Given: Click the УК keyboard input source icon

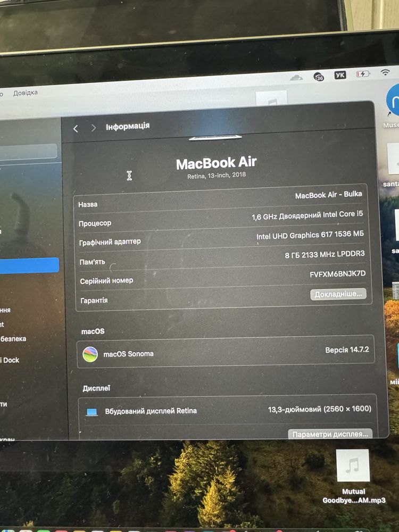Looking at the screenshot, I should (x=340, y=75).
